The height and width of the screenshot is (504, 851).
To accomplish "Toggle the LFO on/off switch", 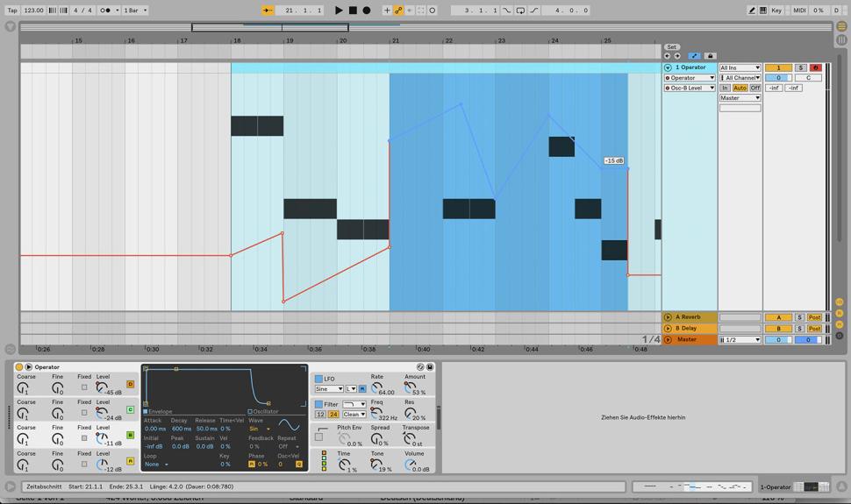I will [318, 379].
